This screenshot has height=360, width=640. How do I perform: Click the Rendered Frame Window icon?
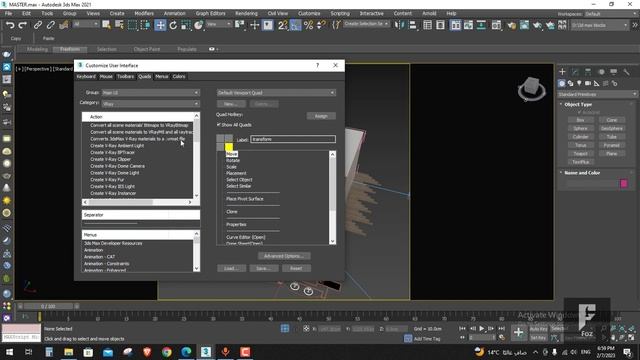[524, 25]
